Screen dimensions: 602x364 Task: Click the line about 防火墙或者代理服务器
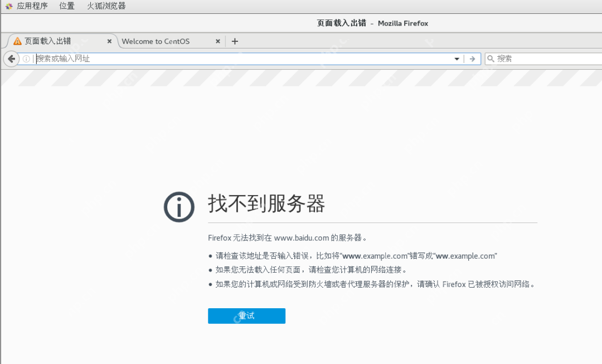point(375,284)
